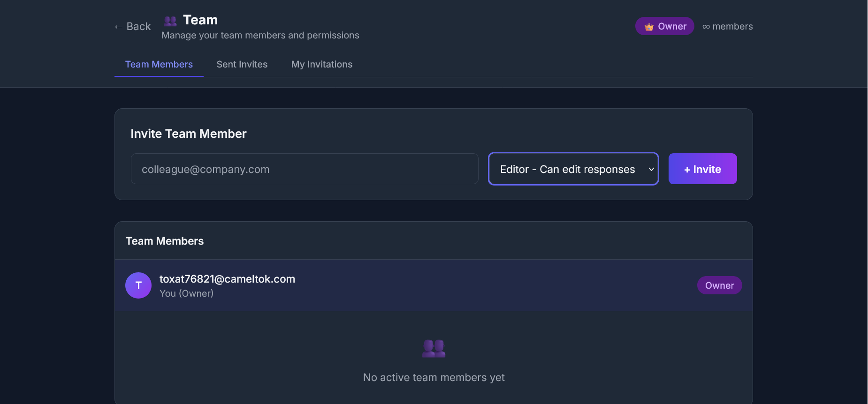Go to the My Invitations tab
The image size is (868, 404).
(x=321, y=65)
